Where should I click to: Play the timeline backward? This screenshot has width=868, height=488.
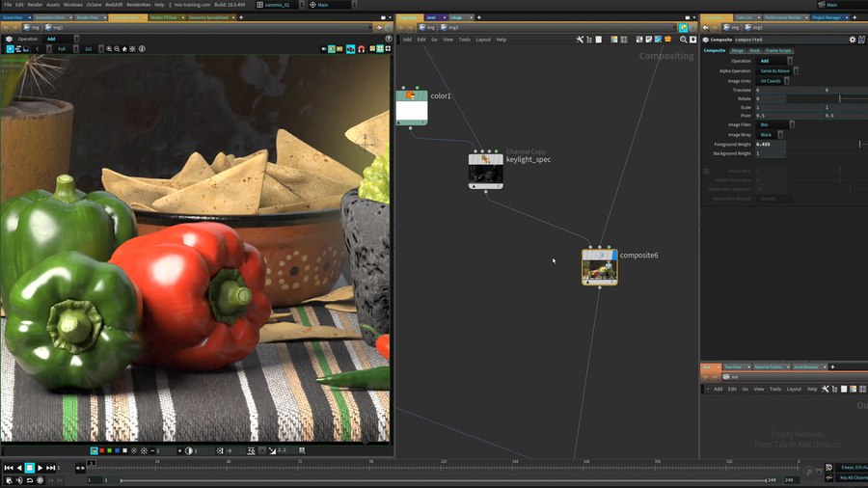click(x=19, y=468)
